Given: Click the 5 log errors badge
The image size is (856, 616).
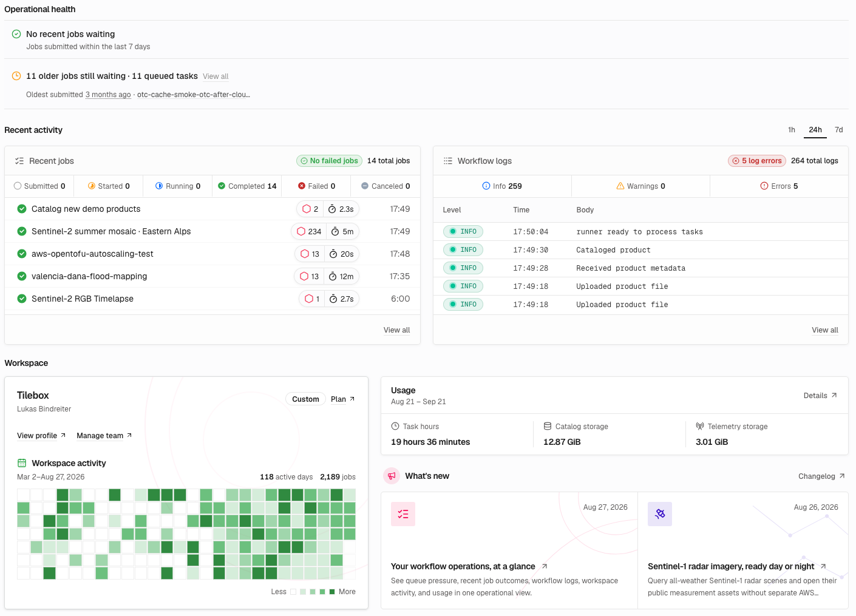Looking at the screenshot, I should [x=757, y=161].
